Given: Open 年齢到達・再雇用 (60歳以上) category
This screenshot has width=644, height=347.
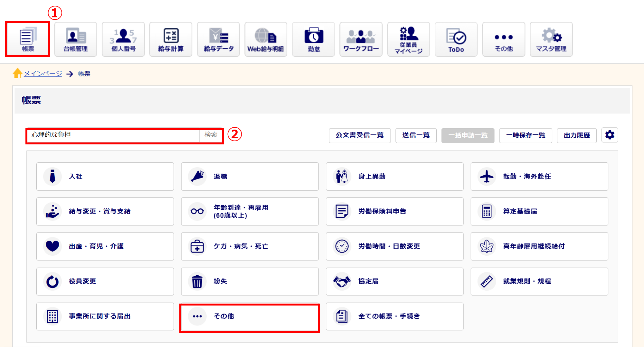Looking at the screenshot, I should coord(250,212).
